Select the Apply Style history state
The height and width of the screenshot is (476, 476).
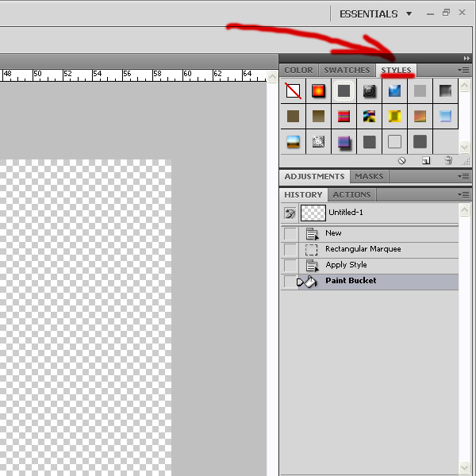(x=370, y=266)
